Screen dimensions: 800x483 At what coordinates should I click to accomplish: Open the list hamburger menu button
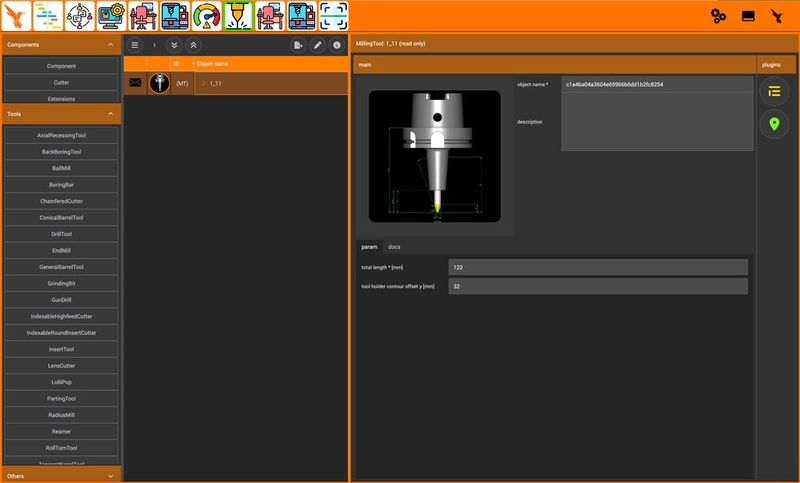[x=135, y=45]
